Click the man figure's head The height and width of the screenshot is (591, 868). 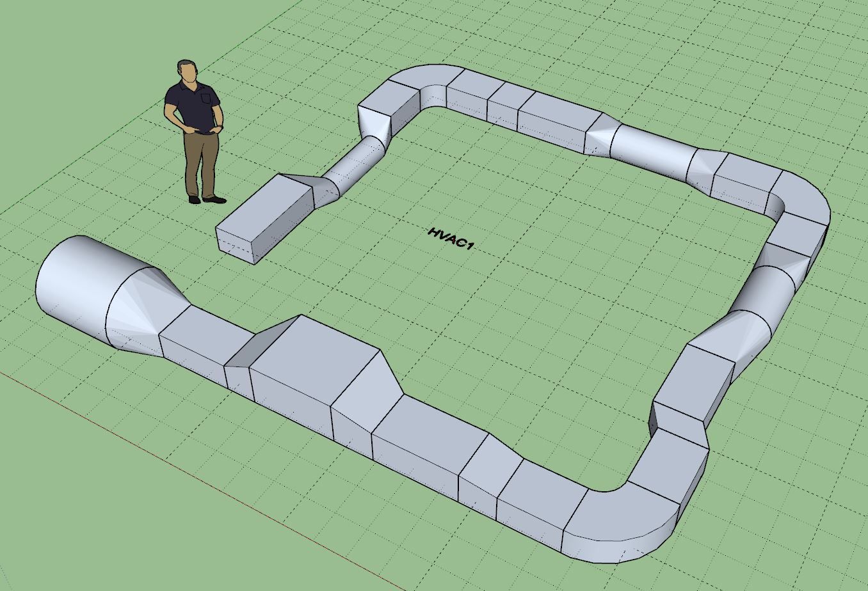click(187, 71)
